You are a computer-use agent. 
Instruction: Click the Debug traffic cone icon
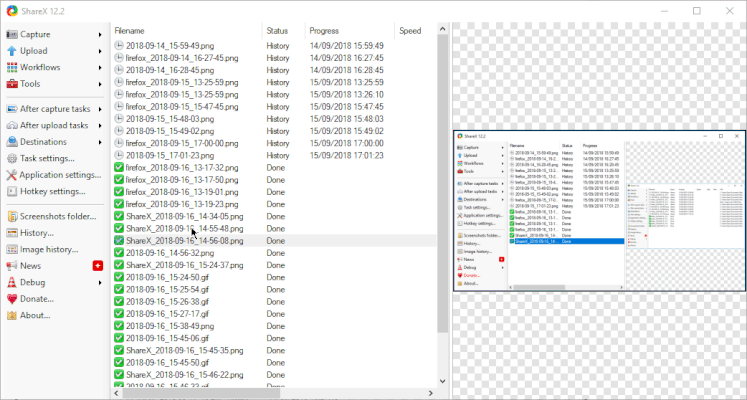click(12, 282)
